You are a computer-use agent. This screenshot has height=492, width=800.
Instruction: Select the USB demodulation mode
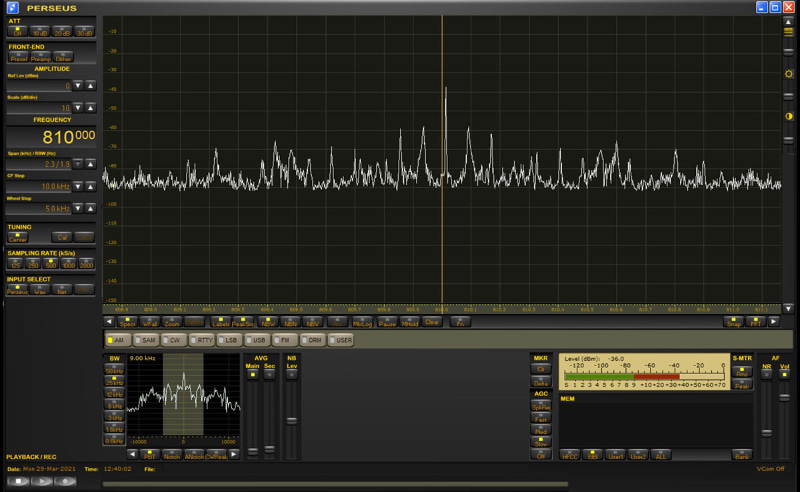pos(255,340)
